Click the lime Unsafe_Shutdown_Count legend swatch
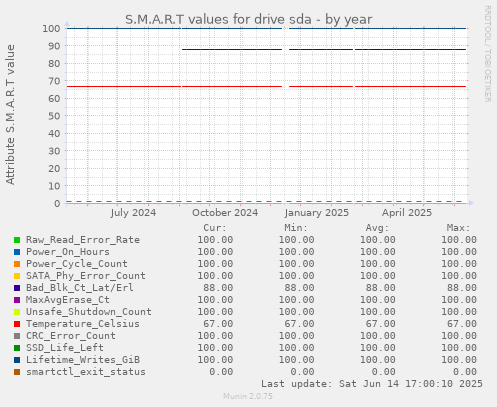The height and width of the screenshot is (407, 497). click(17, 312)
